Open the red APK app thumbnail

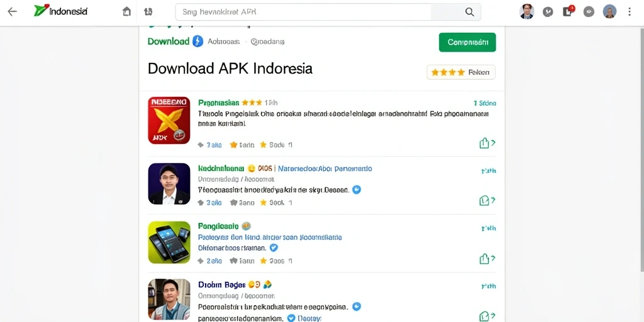pyautogui.click(x=169, y=120)
